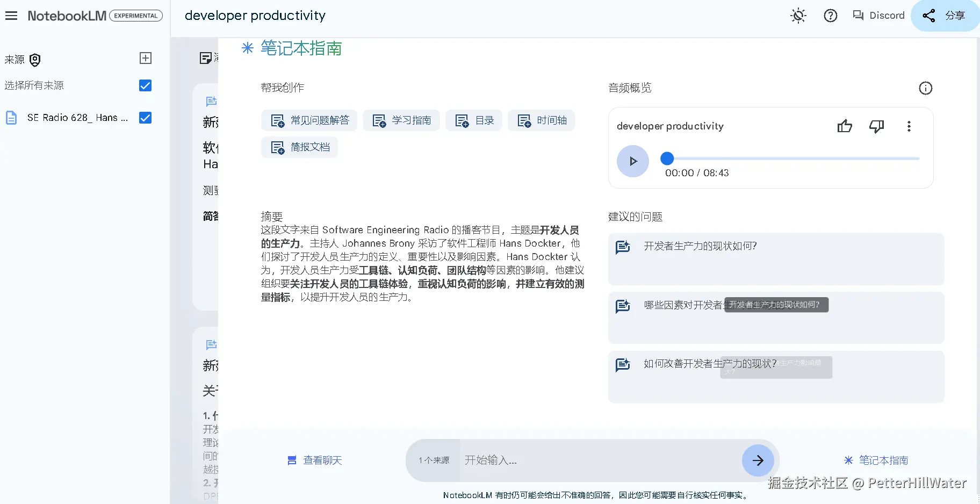
Task: Generate 目录 table of contents
Action: 474,120
